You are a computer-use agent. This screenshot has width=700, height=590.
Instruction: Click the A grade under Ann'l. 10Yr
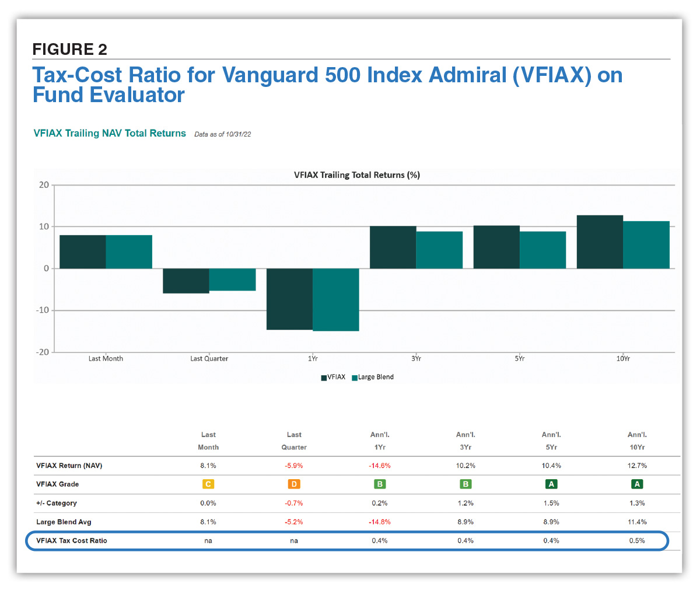coord(637,484)
